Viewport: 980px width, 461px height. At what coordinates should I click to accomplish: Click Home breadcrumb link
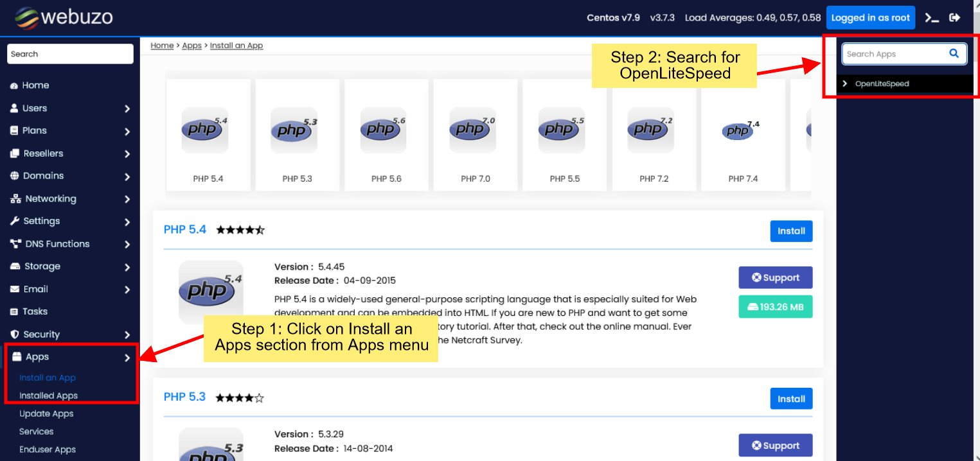coord(162,46)
